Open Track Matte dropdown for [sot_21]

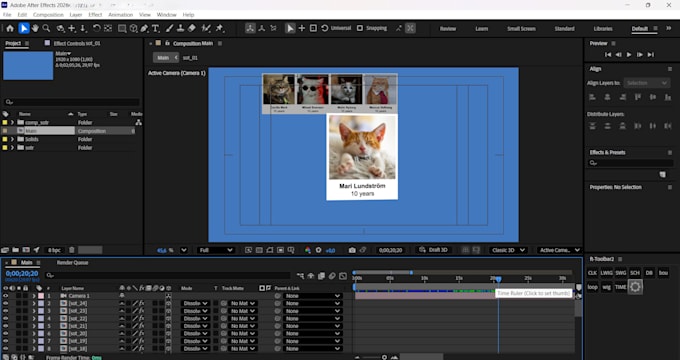click(243, 326)
